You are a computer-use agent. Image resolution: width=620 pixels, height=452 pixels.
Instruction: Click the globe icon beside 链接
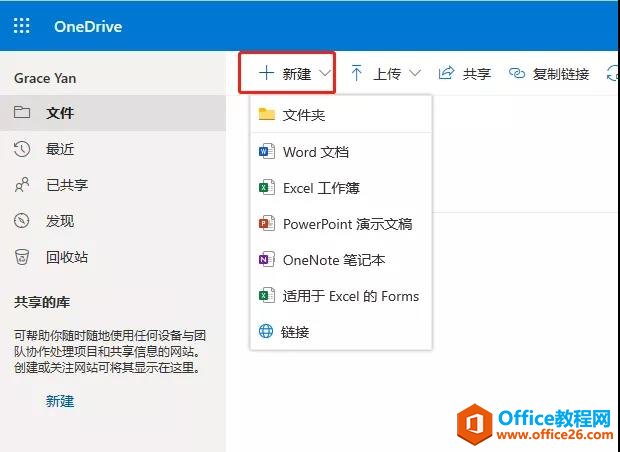click(x=266, y=331)
